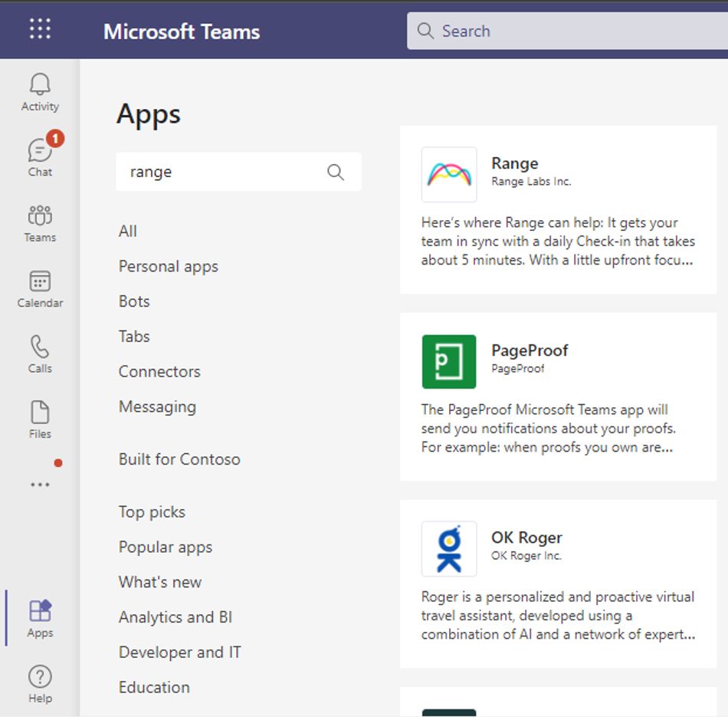
Task: Open the OK Roger app card
Action: pyautogui.click(x=558, y=584)
